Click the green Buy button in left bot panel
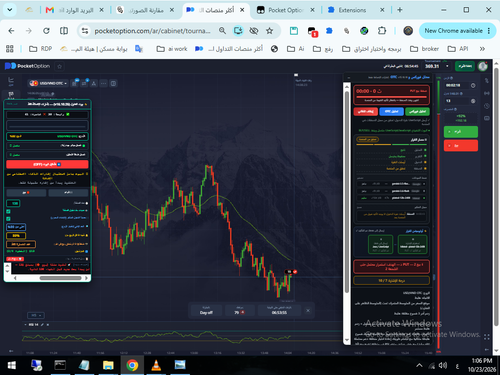500x375 pixels. (x=68, y=193)
